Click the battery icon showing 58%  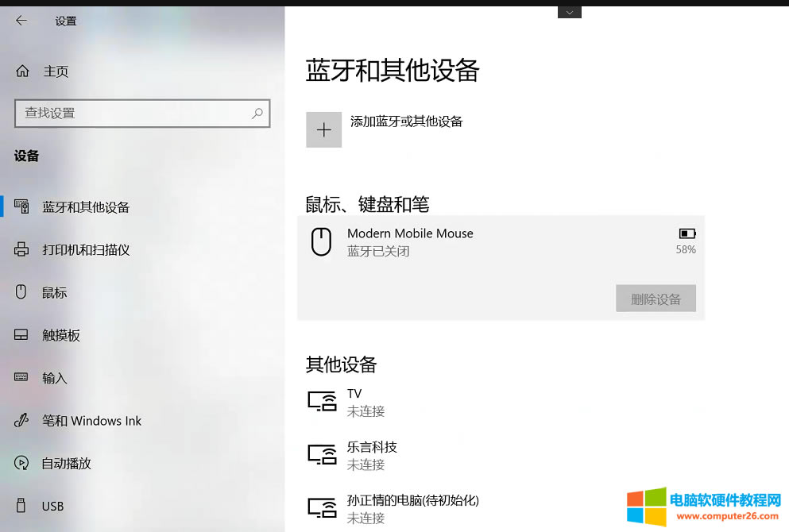pyautogui.click(x=687, y=233)
